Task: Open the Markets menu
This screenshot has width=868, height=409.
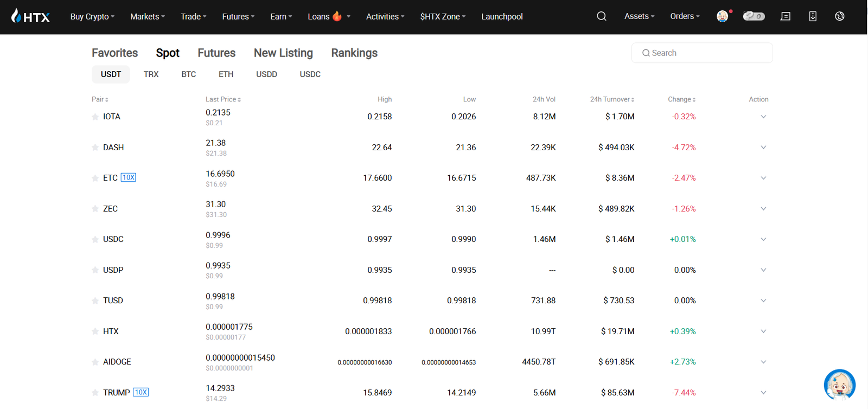Action: [x=148, y=16]
